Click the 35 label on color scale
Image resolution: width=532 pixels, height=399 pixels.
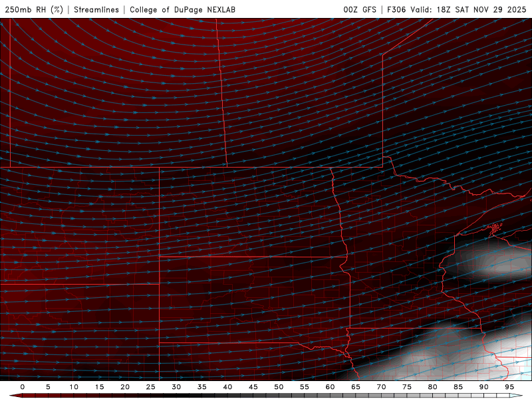point(202,387)
